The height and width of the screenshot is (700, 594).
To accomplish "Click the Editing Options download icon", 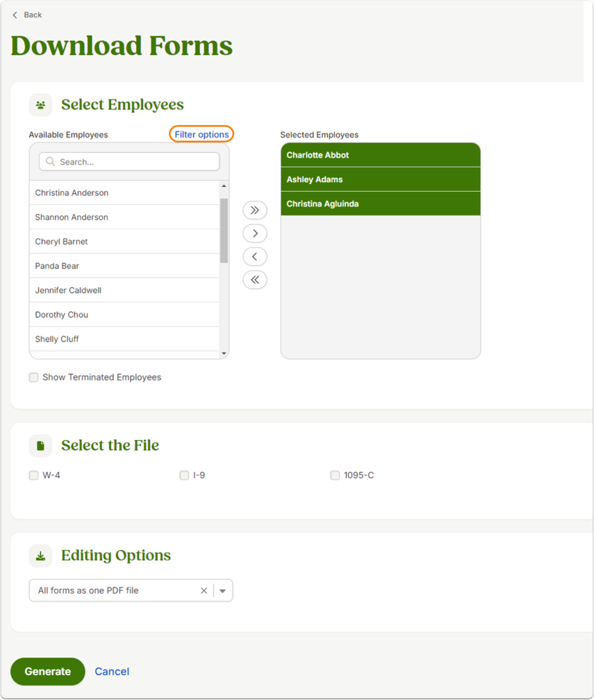I will (x=40, y=556).
